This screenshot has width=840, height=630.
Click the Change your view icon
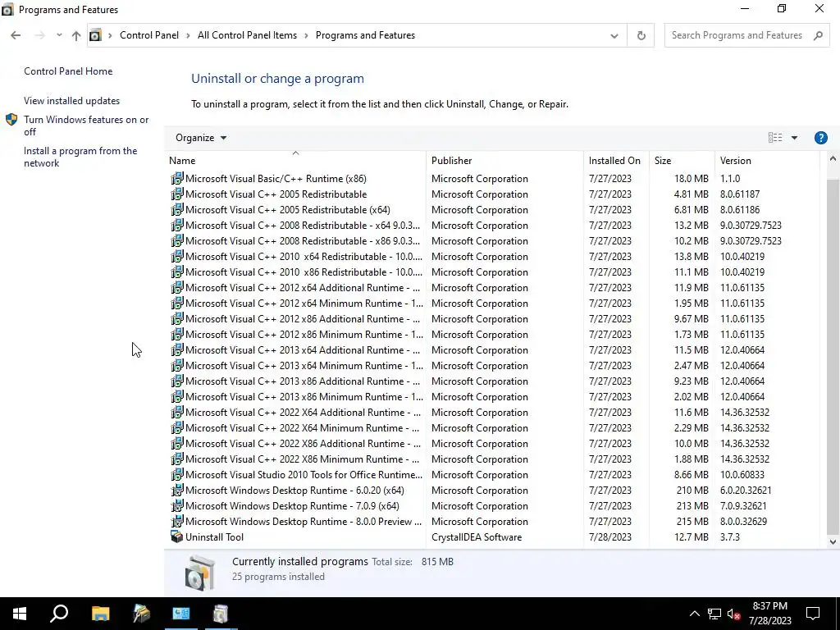pyautogui.click(x=774, y=138)
